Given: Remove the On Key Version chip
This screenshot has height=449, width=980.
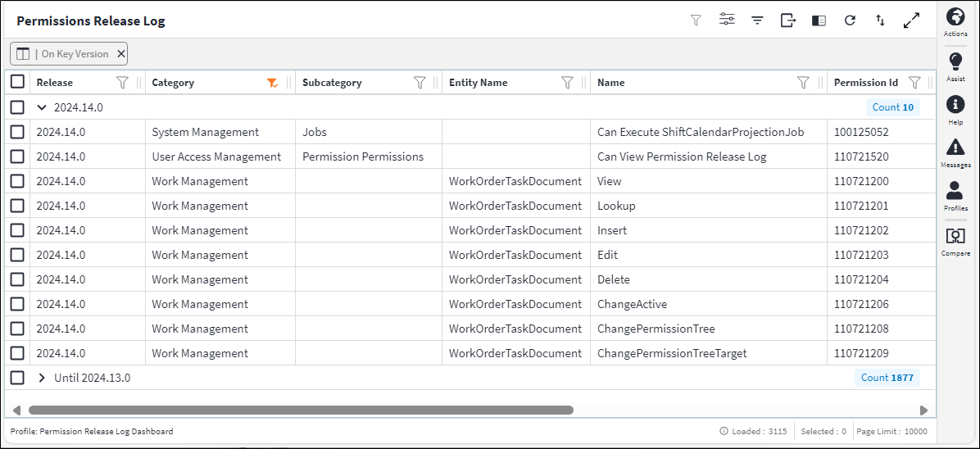Looking at the screenshot, I should [121, 54].
